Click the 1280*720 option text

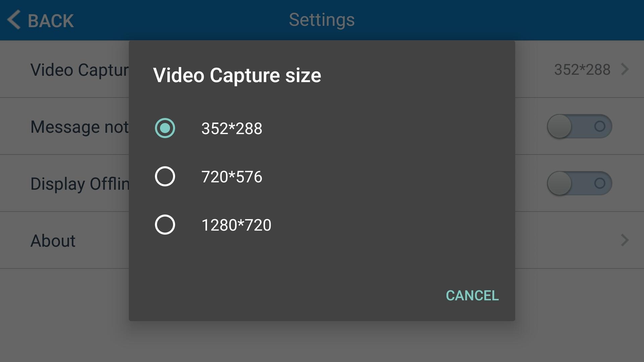(x=236, y=225)
